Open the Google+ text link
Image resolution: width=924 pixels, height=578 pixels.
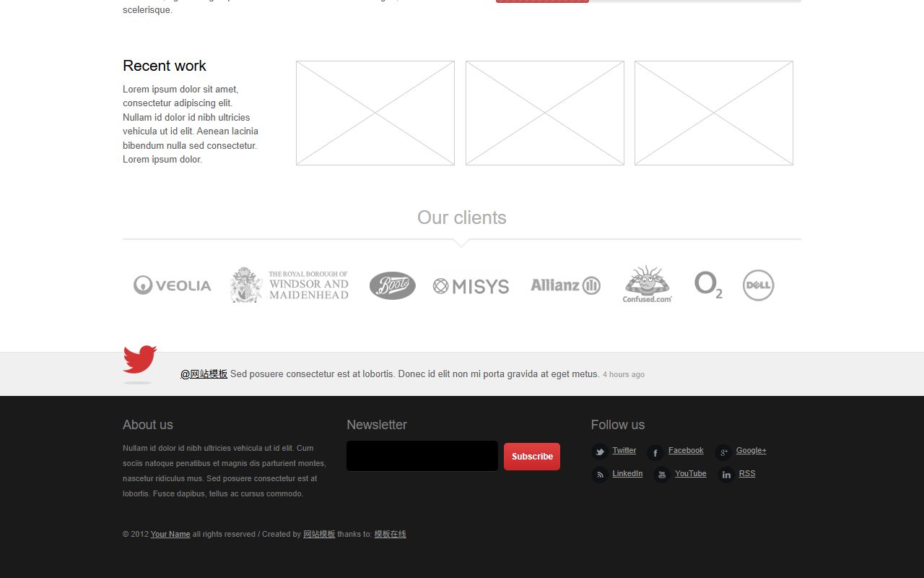(x=751, y=450)
